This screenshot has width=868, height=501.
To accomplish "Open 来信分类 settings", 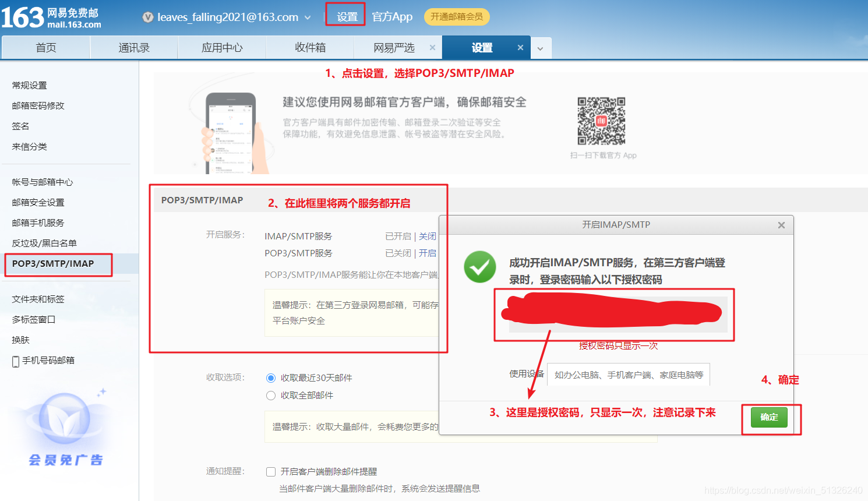I will (x=30, y=147).
